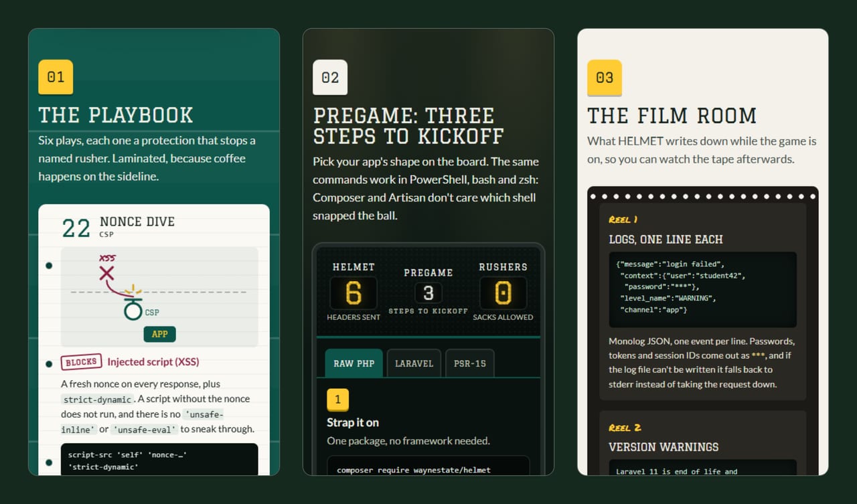Click the NONCE DIVE play title
Image resolution: width=857 pixels, height=504 pixels.
(137, 222)
